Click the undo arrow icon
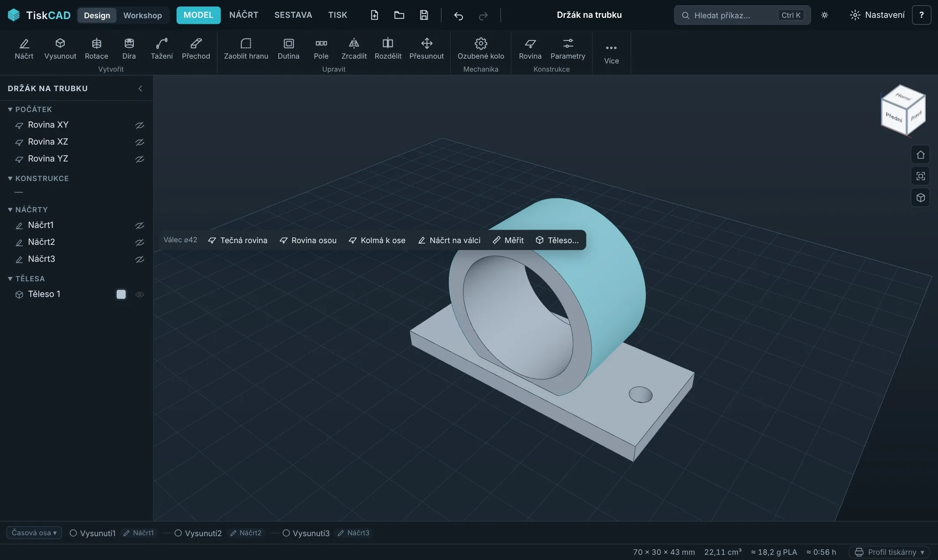Viewport: 938px width, 560px height. pos(459,16)
